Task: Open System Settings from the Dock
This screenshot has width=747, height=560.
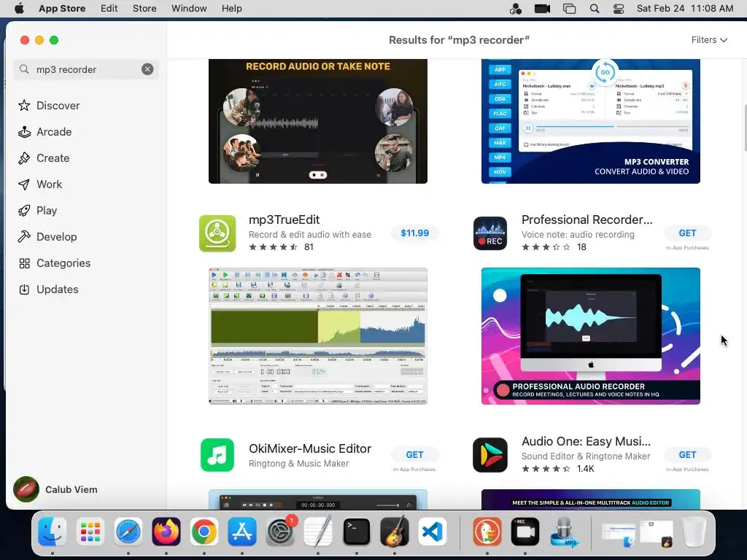Action: coord(281,532)
